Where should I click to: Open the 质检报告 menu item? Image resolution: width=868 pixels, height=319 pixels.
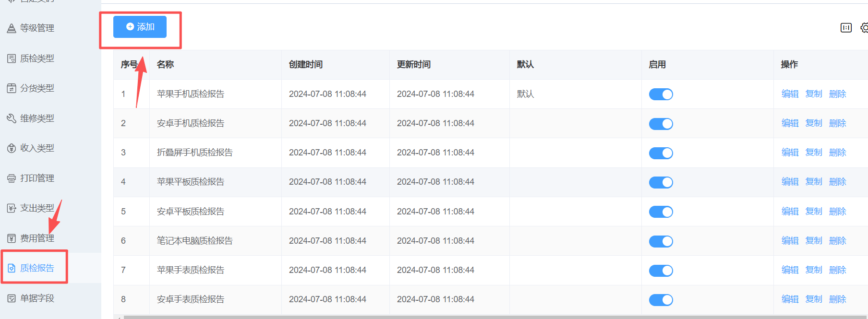(37, 268)
